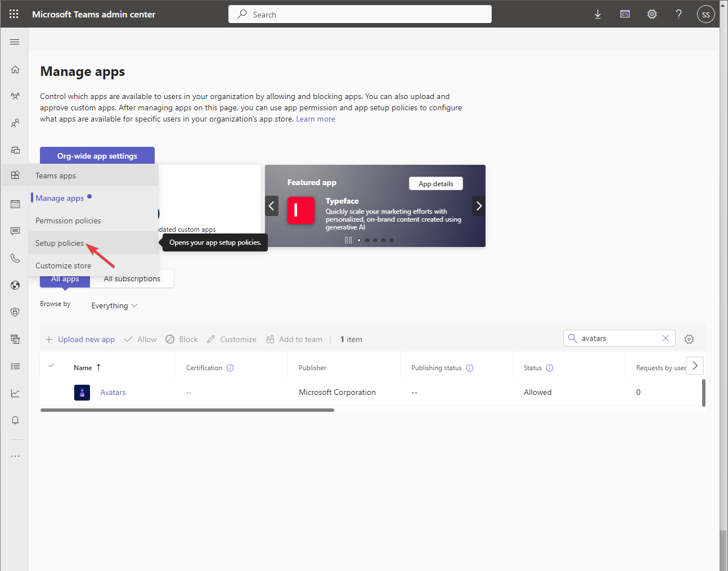The width and height of the screenshot is (728, 571).
Task: Click the Allow toolbar button
Action: click(140, 339)
